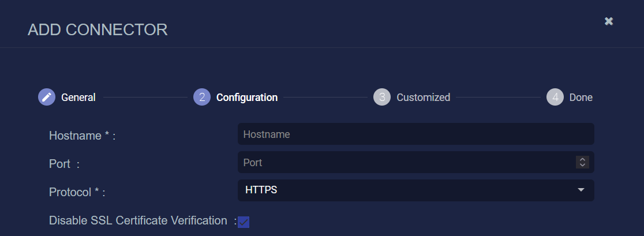This screenshot has width=644, height=236.
Task: Click the ADD CONNECTOR title text
Action: (98, 29)
